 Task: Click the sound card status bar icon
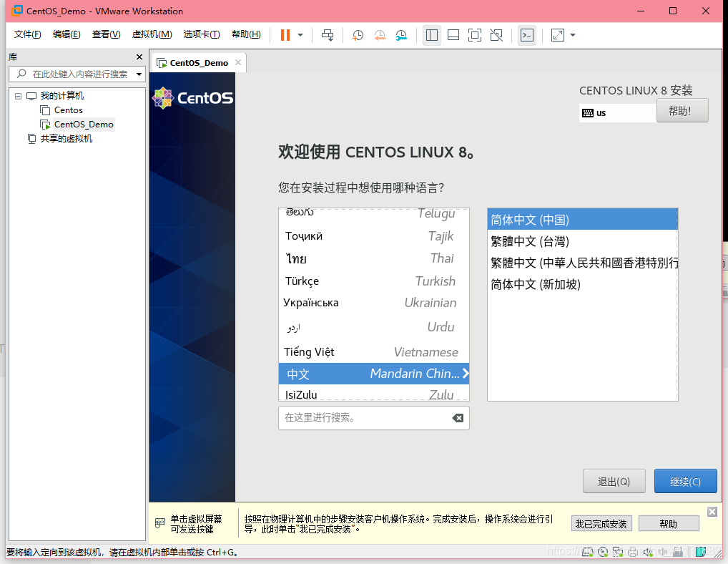pos(648,551)
